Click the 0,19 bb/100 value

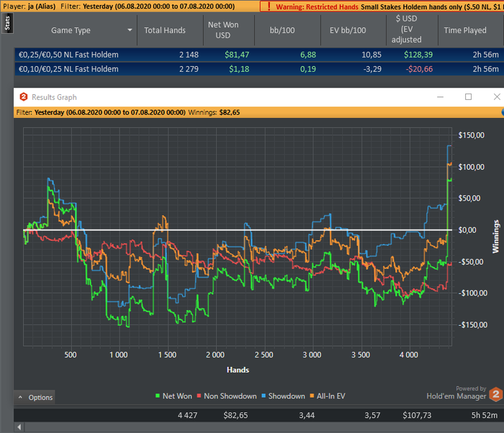click(x=308, y=69)
